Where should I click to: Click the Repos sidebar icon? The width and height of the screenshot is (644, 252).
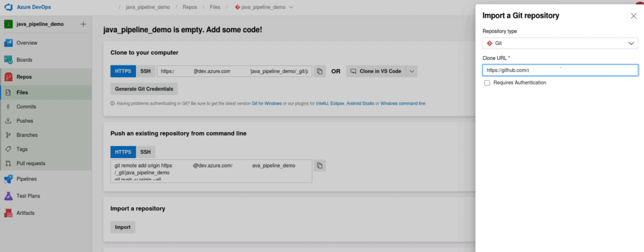(9, 77)
